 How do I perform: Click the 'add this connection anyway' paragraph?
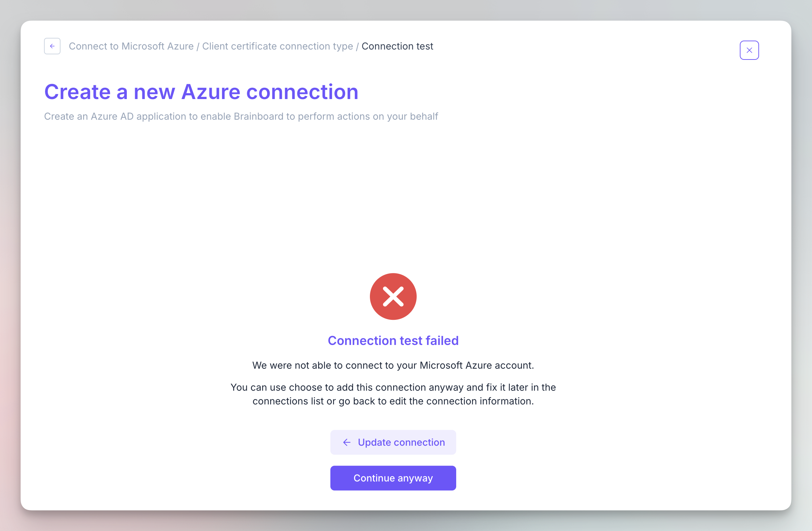[393, 394]
